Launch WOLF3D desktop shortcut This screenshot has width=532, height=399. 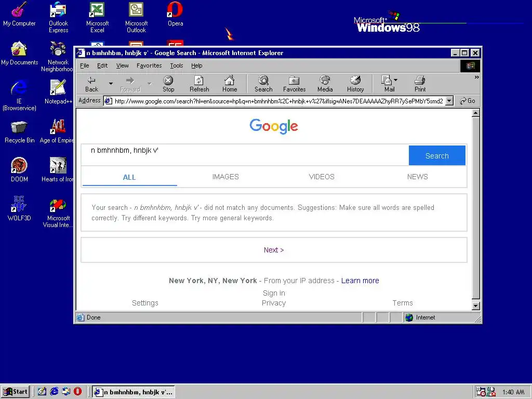point(19,209)
